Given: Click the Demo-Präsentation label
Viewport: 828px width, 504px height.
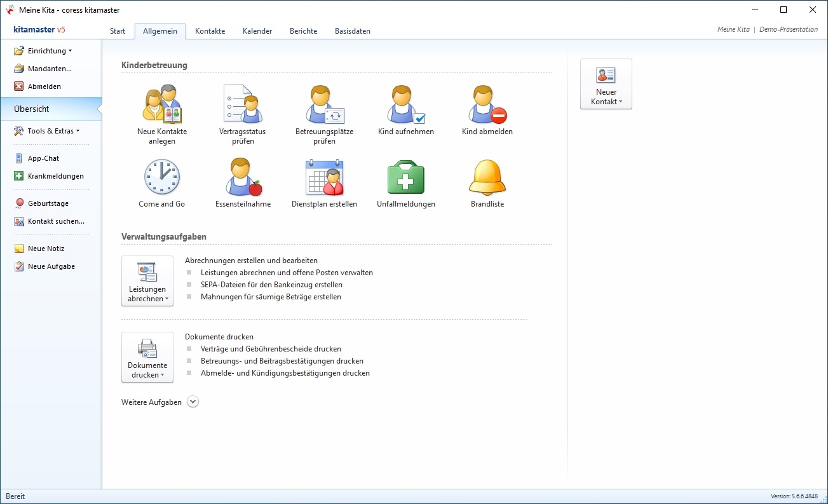Looking at the screenshot, I should pyautogui.click(x=789, y=29).
